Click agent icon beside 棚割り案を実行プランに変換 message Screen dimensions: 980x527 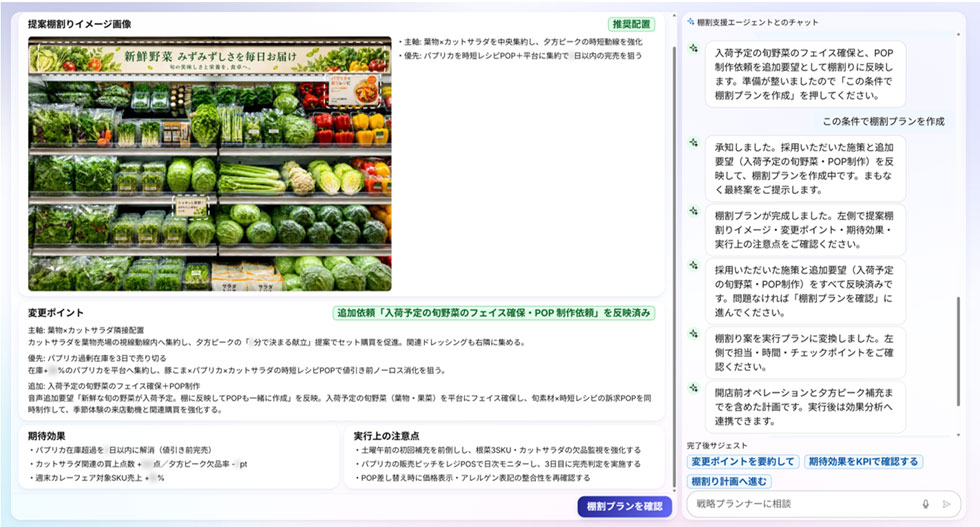click(x=694, y=334)
